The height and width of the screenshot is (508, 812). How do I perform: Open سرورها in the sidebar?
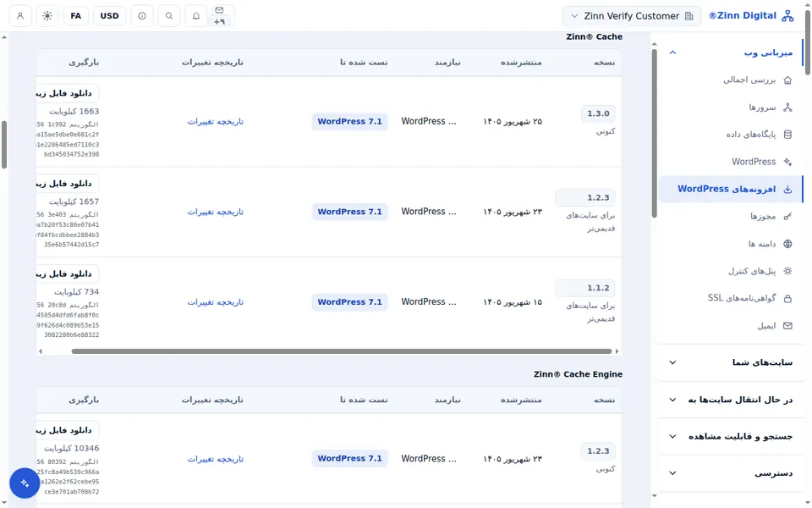click(731, 108)
